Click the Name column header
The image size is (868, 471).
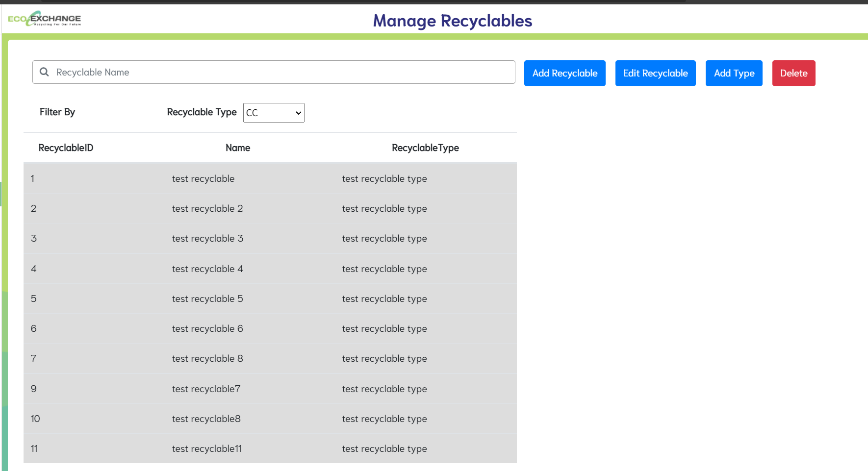[x=238, y=148]
